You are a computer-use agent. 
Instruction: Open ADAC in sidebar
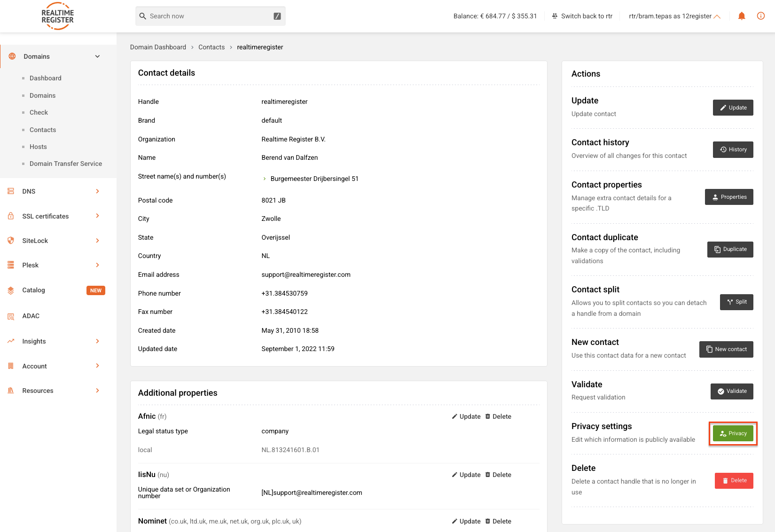(x=31, y=316)
